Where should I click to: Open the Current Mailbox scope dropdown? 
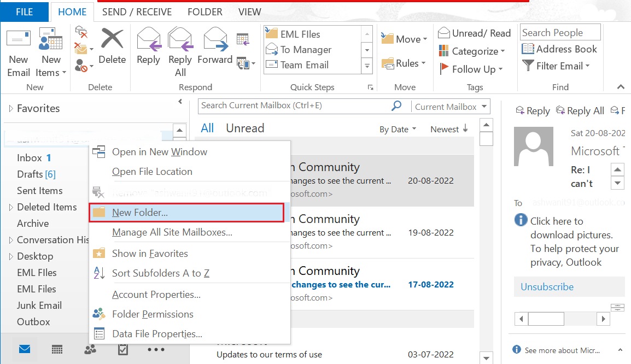pyautogui.click(x=451, y=107)
